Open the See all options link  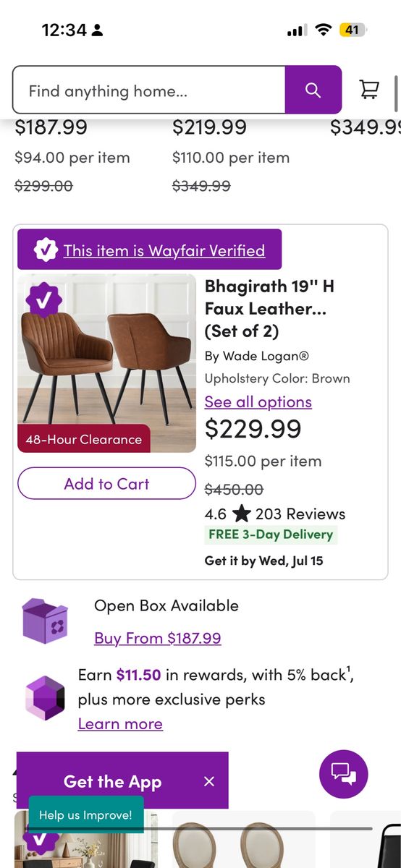click(258, 401)
